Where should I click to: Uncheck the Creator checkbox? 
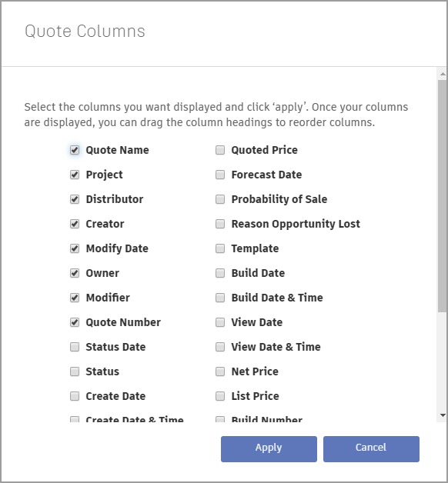75,224
